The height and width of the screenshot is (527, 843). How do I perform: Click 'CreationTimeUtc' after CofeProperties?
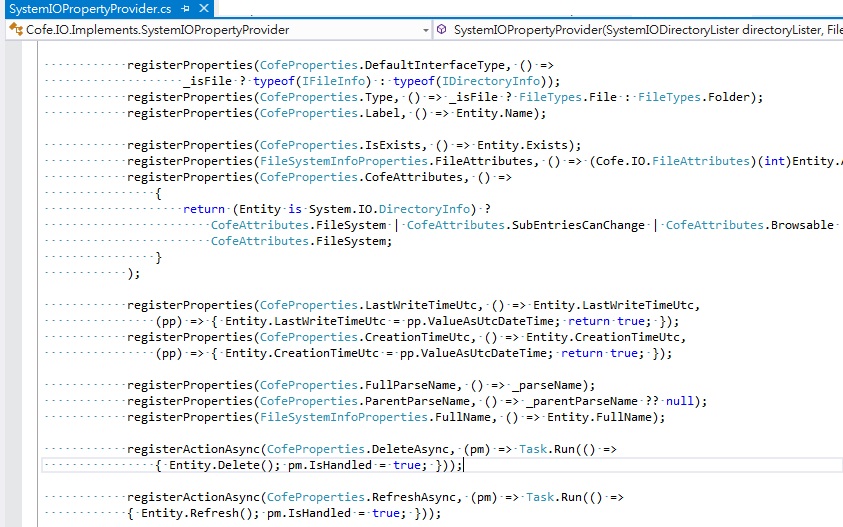click(x=418, y=337)
